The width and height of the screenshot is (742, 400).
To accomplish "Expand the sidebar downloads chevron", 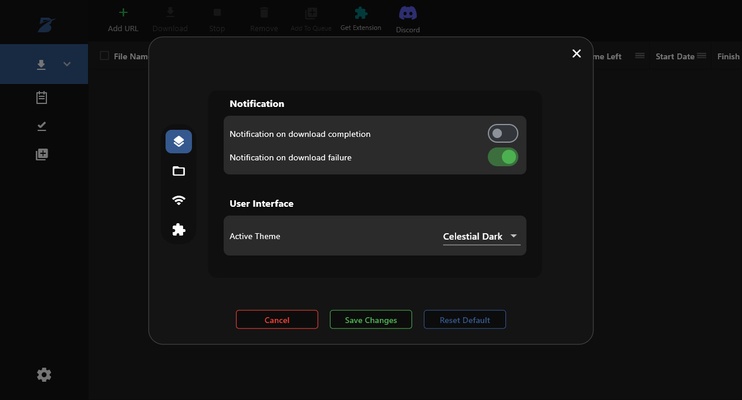I will (x=67, y=64).
